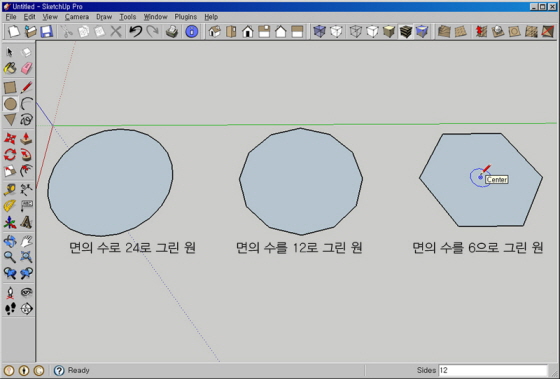
Task: Activate the Scale tool
Action: click(10, 171)
